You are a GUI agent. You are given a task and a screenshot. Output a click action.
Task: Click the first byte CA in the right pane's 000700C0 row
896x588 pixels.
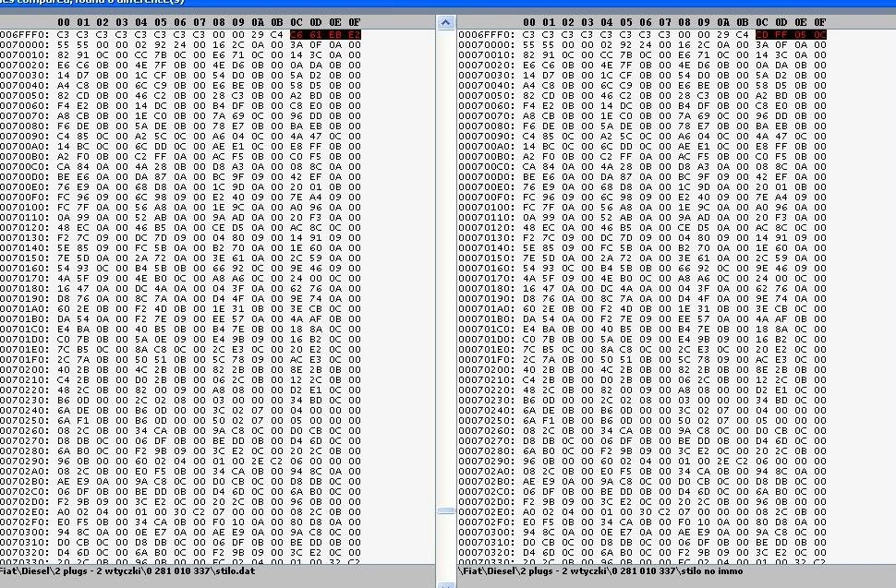click(529, 167)
